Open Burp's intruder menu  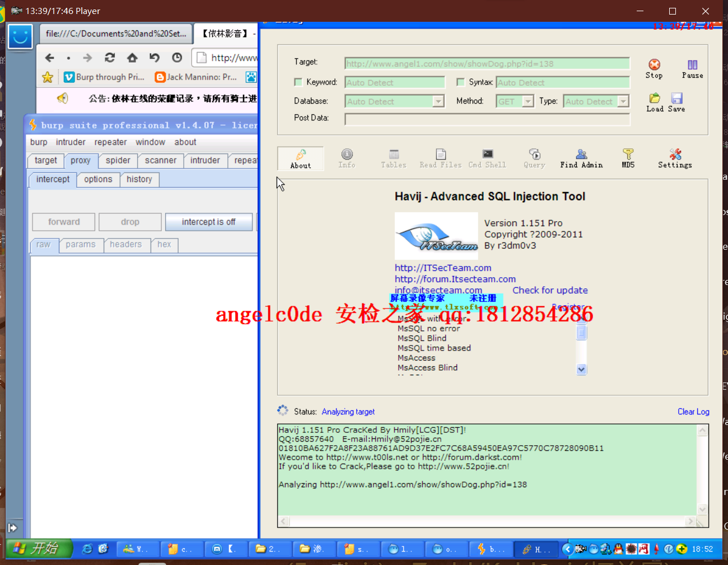tap(71, 142)
